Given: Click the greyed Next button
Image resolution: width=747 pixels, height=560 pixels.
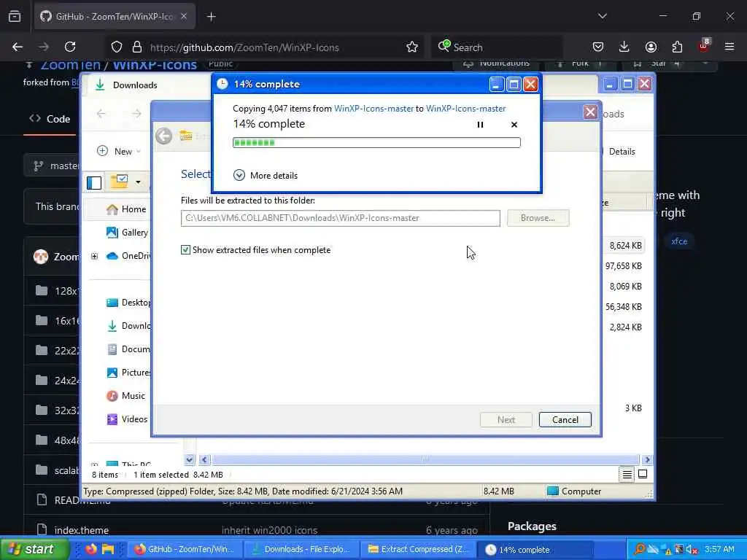Looking at the screenshot, I should pyautogui.click(x=506, y=419).
